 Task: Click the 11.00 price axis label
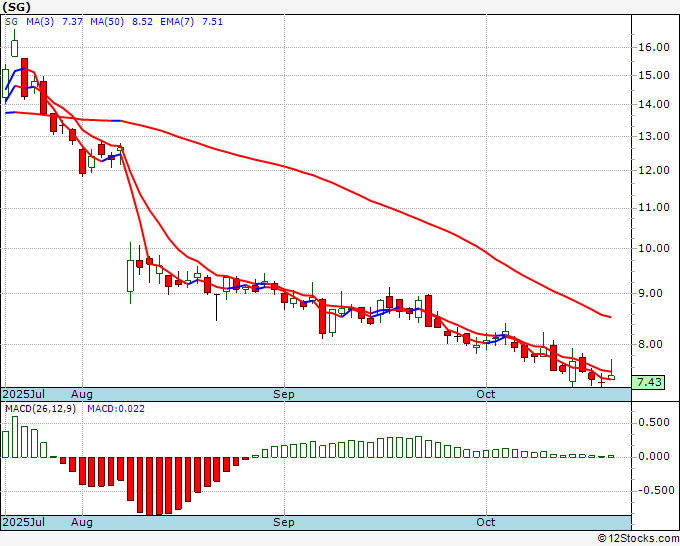[654, 208]
